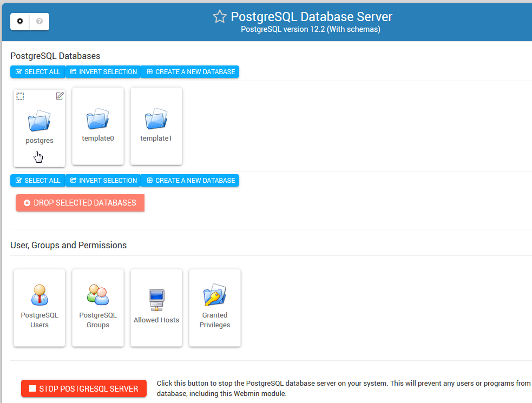Open the help question mark icon
This screenshot has height=403, width=532.
tap(40, 22)
